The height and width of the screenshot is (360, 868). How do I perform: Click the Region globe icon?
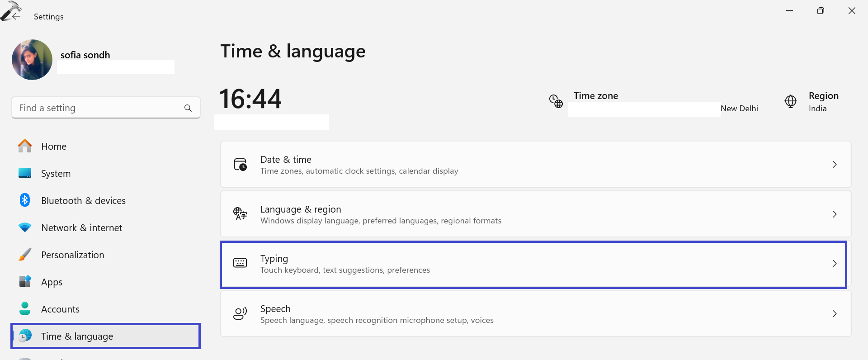[791, 101]
